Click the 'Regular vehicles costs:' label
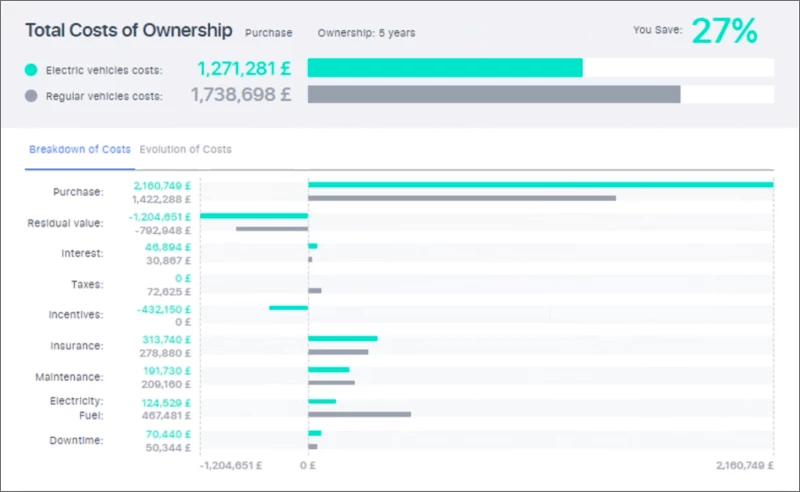The height and width of the screenshot is (492, 800). 104,96
